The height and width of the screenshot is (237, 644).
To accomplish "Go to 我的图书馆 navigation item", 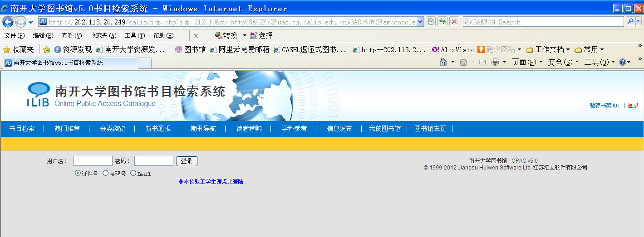I will (385, 129).
